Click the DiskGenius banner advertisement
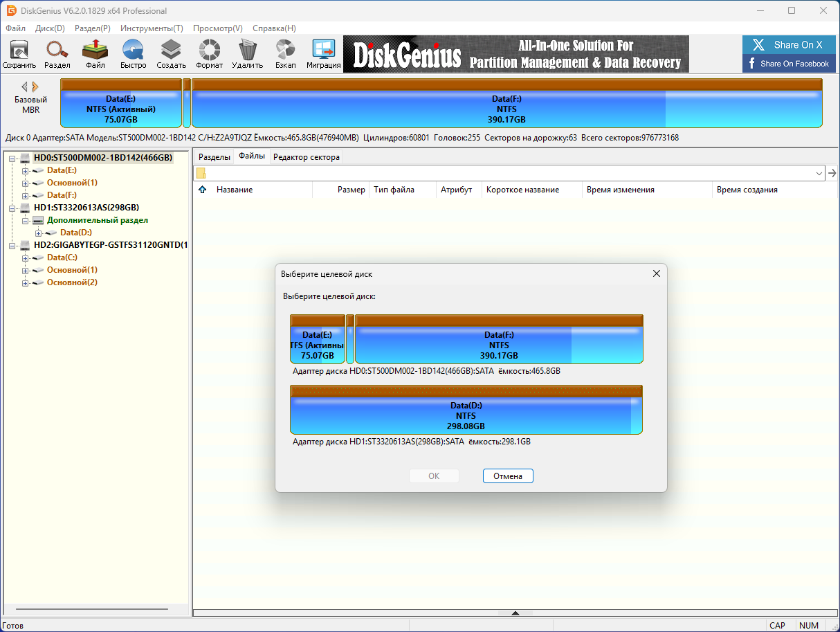This screenshot has width=840, height=632. 516,54
